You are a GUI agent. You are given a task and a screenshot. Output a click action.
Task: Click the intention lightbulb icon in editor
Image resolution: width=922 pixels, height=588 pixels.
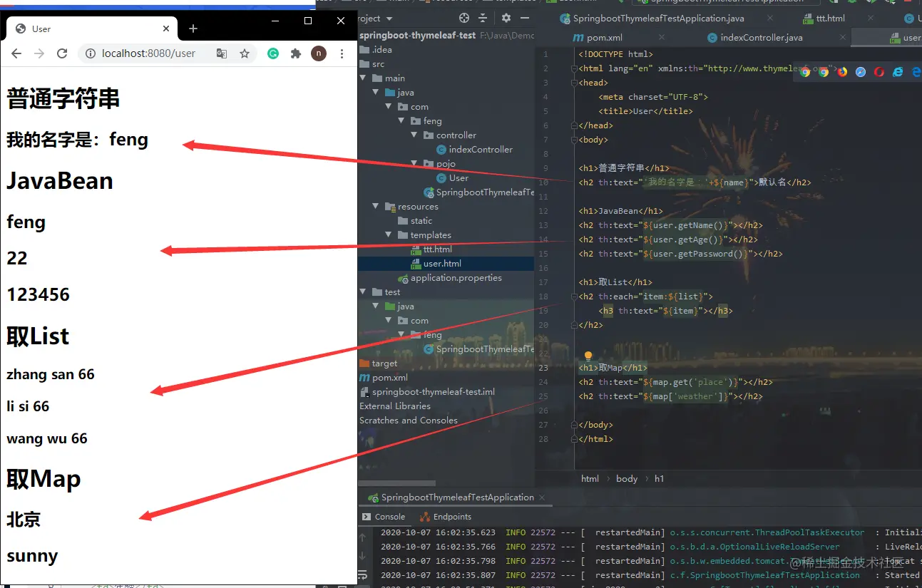click(588, 356)
